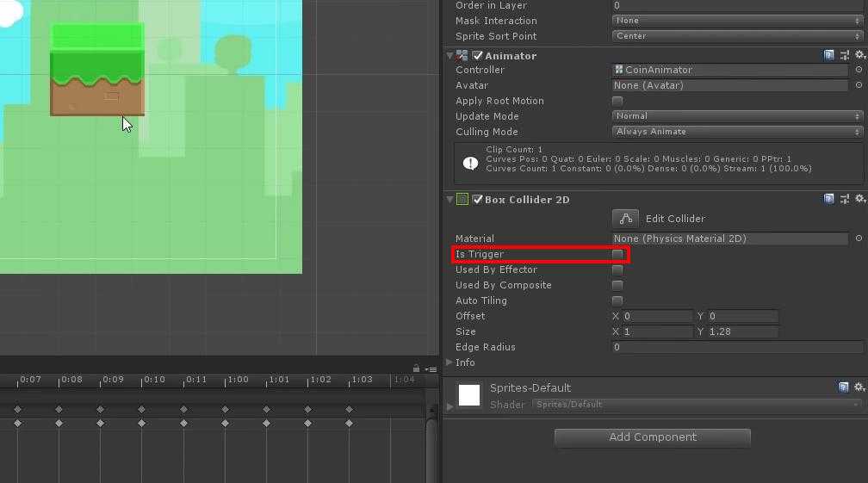This screenshot has height=483, width=868.
Task: Open object picker for Controller field
Action: click(859, 70)
